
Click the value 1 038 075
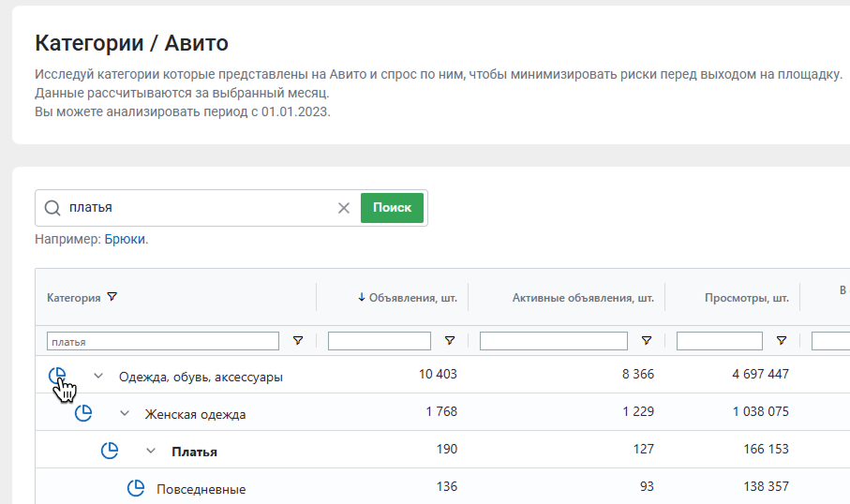[761, 411]
